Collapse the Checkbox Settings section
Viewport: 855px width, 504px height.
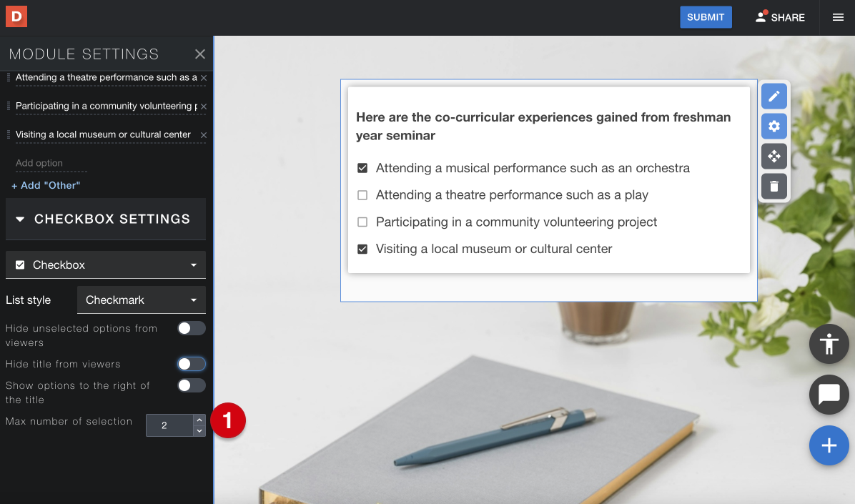106,219
